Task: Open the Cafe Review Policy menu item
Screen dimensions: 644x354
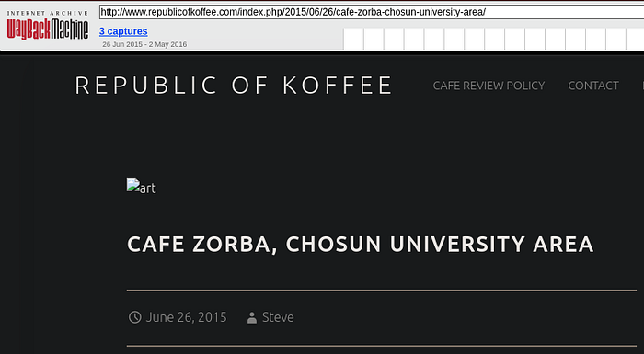Action: tap(489, 86)
